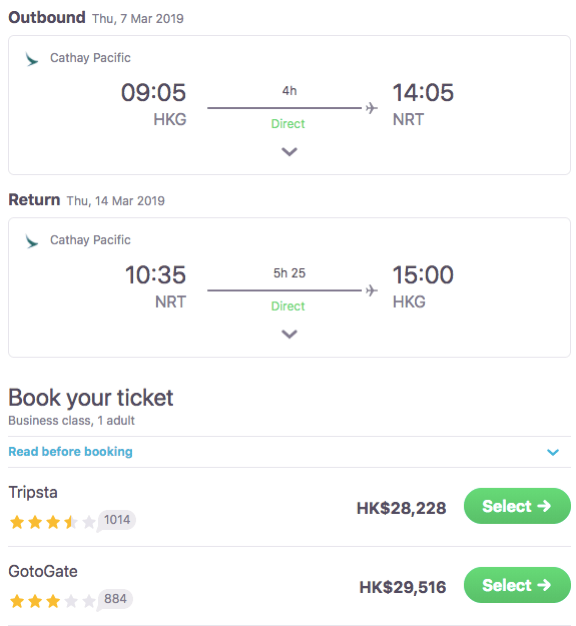
Task: Click the return 5h 25 duration label
Action: [289, 273]
